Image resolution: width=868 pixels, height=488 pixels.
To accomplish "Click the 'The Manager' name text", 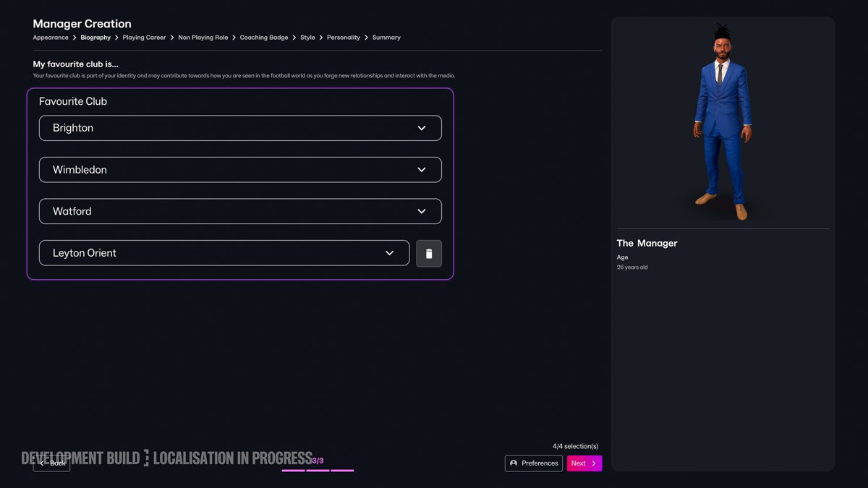I will point(647,244).
